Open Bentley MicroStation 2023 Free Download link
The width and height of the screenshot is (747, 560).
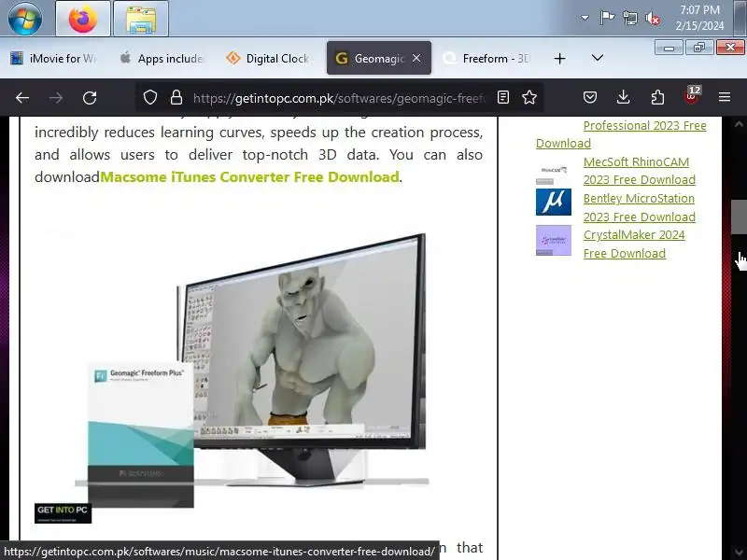coord(640,207)
